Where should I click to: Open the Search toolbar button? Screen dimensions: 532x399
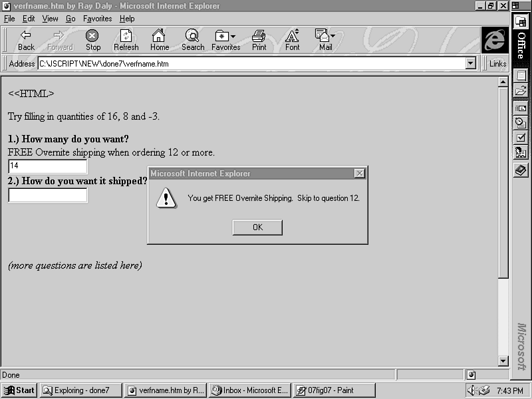click(193, 40)
